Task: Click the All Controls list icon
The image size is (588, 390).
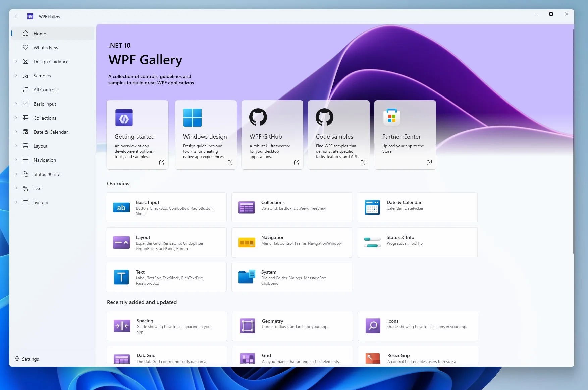Action: (x=25, y=89)
